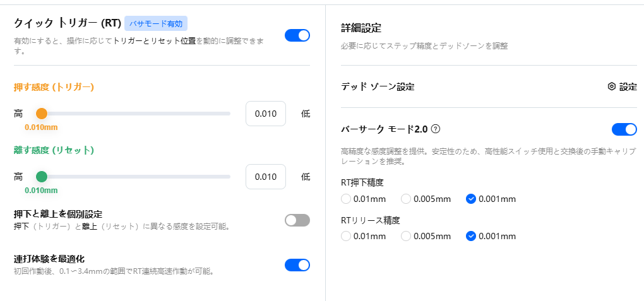Click the orange trigger sensitivity slider handle
The width and height of the screenshot is (644, 301).
point(42,114)
